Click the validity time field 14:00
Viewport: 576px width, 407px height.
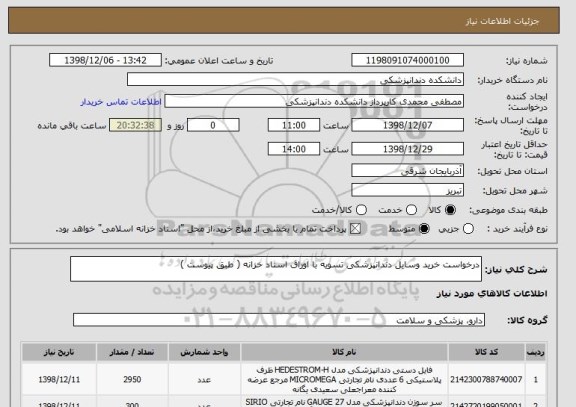pos(294,149)
